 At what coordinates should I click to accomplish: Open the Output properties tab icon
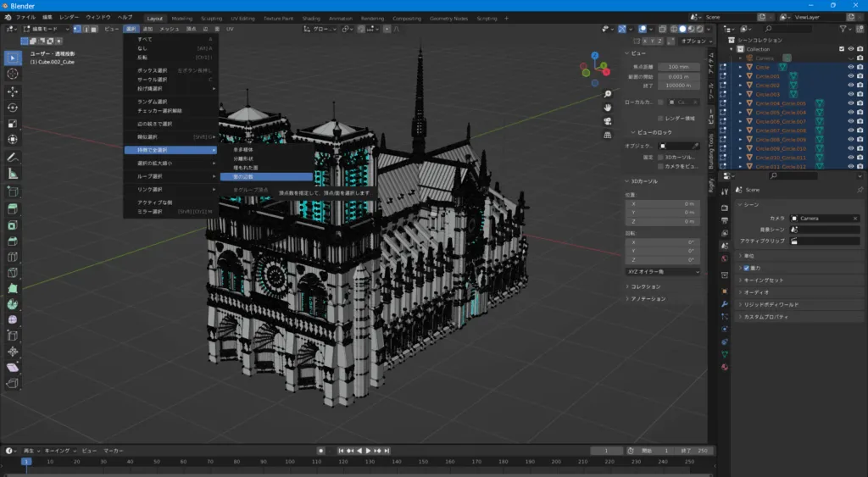coord(725,220)
